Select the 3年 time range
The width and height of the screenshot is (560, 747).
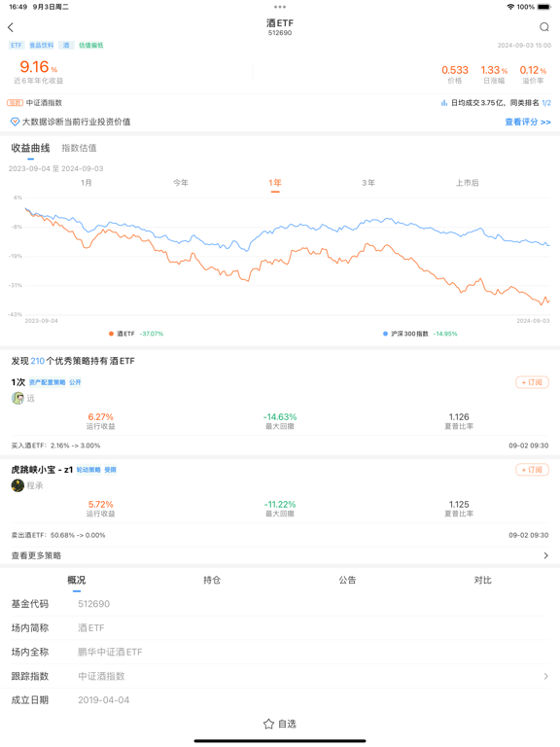368,183
